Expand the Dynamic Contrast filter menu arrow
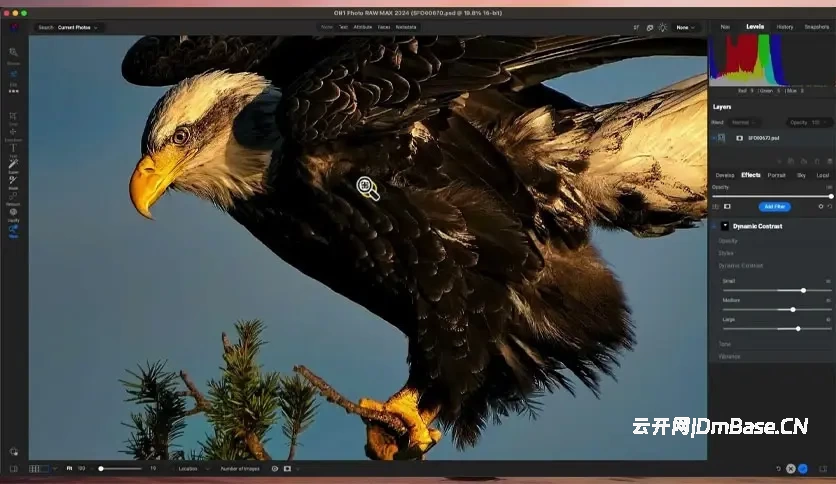836x484 pixels. point(725,226)
